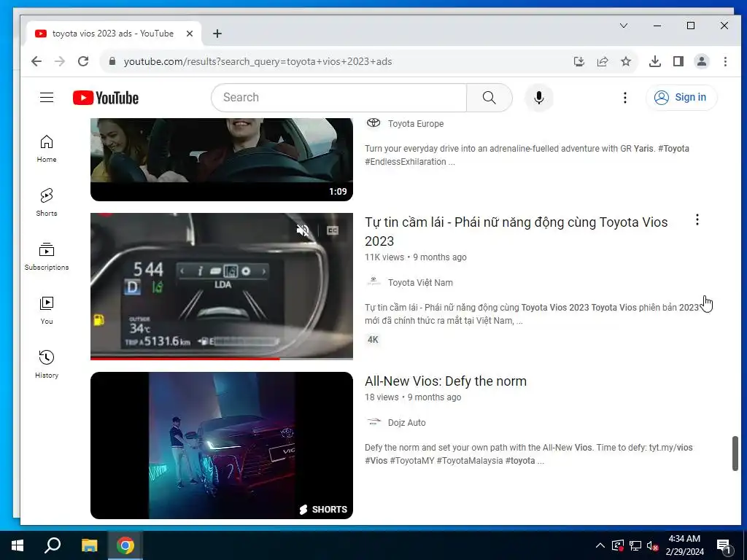Click the preview red progress bar

[x=222, y=358]
